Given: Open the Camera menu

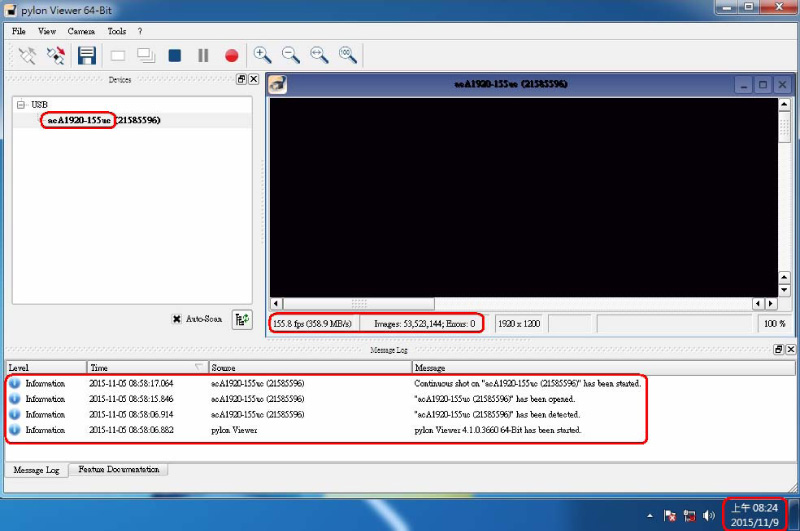Looking at the screenshot, I should [81, 31].
